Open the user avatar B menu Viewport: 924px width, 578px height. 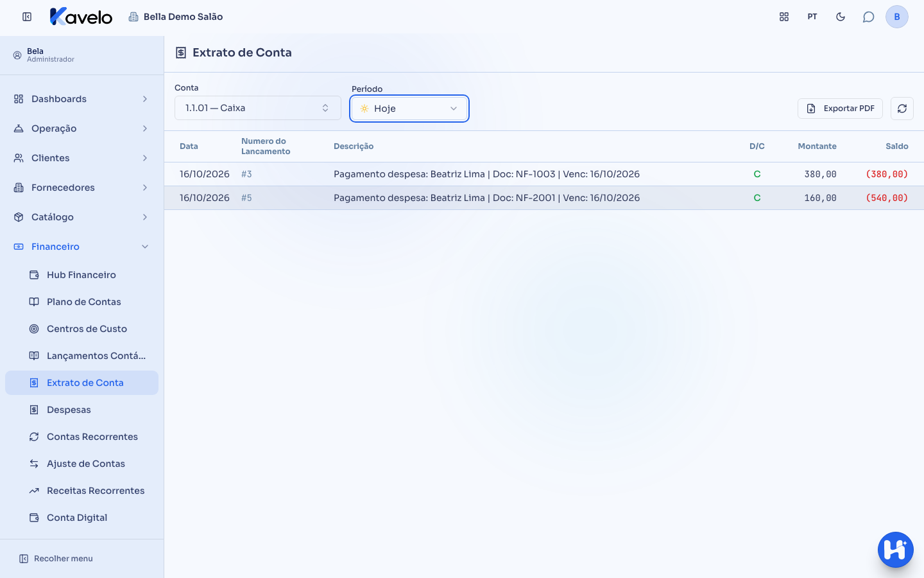tap(897, 17)
